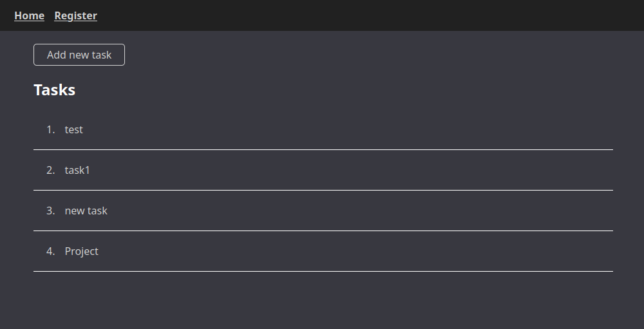Image resolution: width=644 pixels, height=329 pixels.
Task: Click empty page area below the task list
Action: (x=322, y=303)
